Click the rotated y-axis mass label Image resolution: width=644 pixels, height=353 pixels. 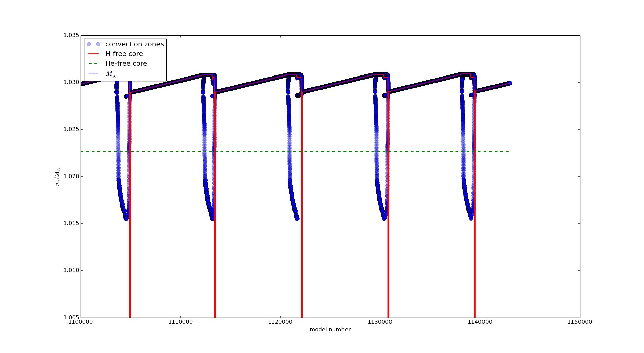58,176
